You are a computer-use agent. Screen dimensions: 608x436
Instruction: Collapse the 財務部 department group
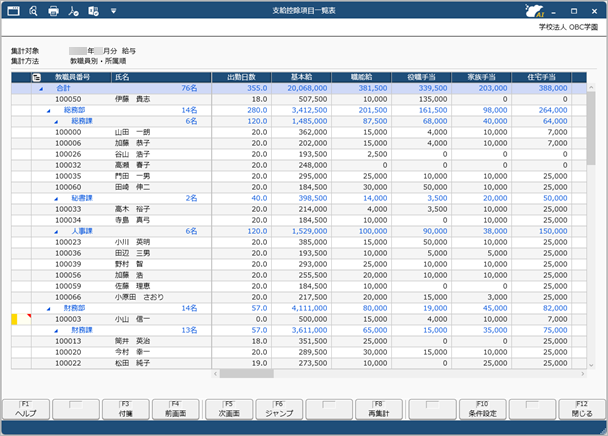coord(48,309)
